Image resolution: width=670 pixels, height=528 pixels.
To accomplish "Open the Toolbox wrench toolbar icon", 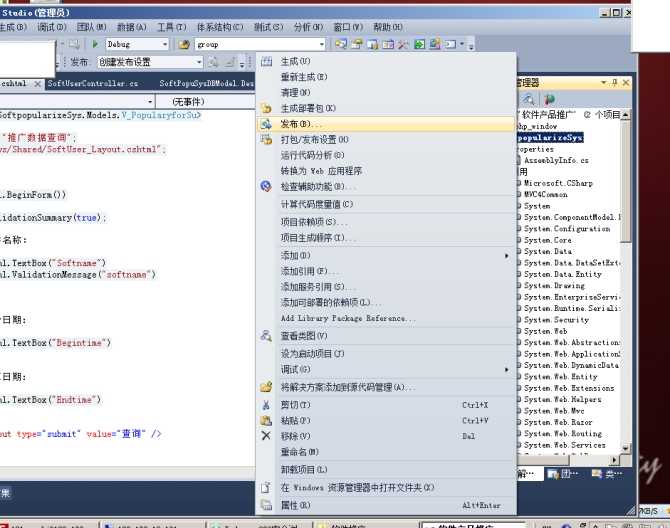I will pos(403,44).
